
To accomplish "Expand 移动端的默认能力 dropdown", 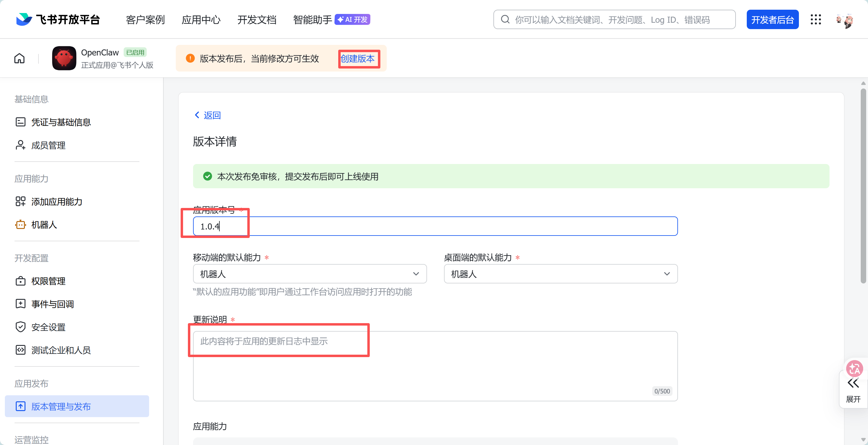I will (309, 274).
